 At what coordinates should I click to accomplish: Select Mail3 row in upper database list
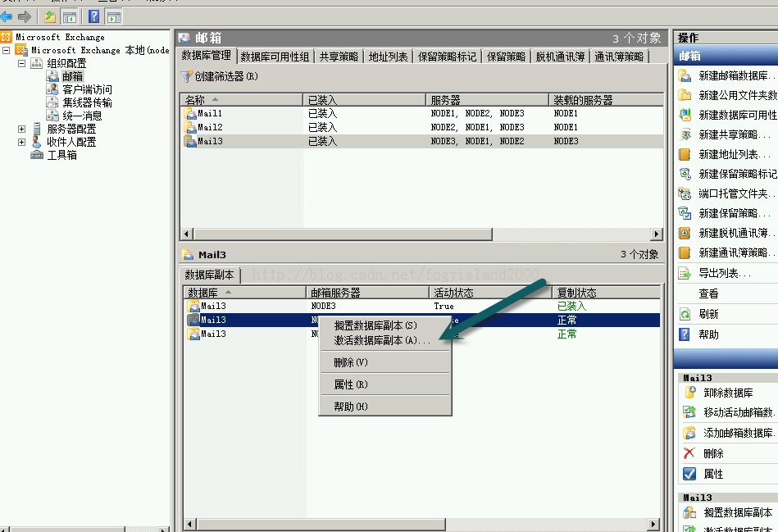tap(421, 142)
